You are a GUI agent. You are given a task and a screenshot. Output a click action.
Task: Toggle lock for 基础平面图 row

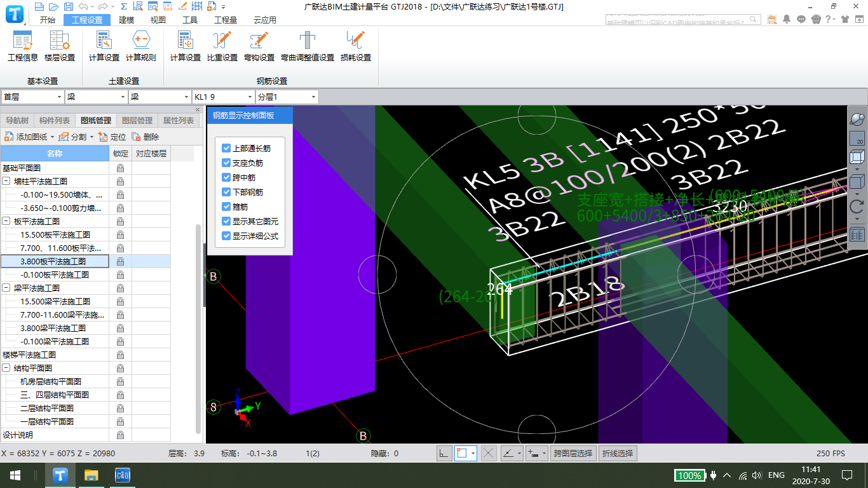point(120,168)
